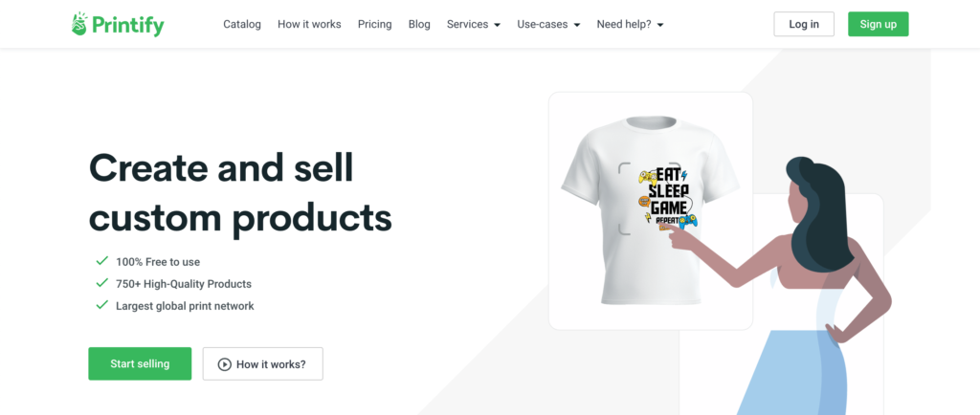Expand the Services dropdown menu
Image resolution: width=980 pixels, height=415 pixels.
pyautogui.click(x=473, y=25)
